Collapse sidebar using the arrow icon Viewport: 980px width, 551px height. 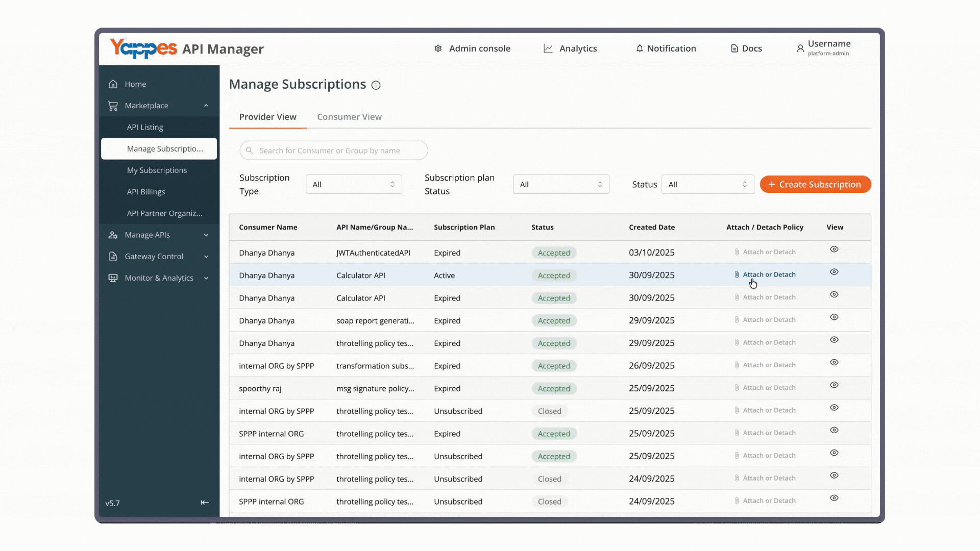[x=205, y=503]
